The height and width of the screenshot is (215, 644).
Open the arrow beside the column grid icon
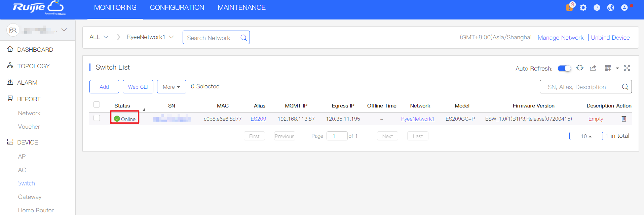(617, 69)
